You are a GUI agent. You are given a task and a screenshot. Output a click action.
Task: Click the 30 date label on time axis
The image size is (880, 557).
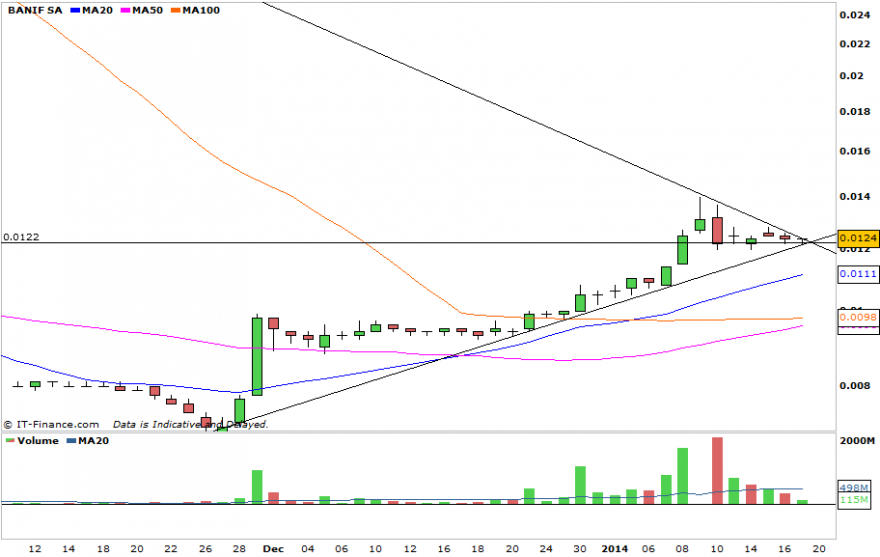coord(580,549)
